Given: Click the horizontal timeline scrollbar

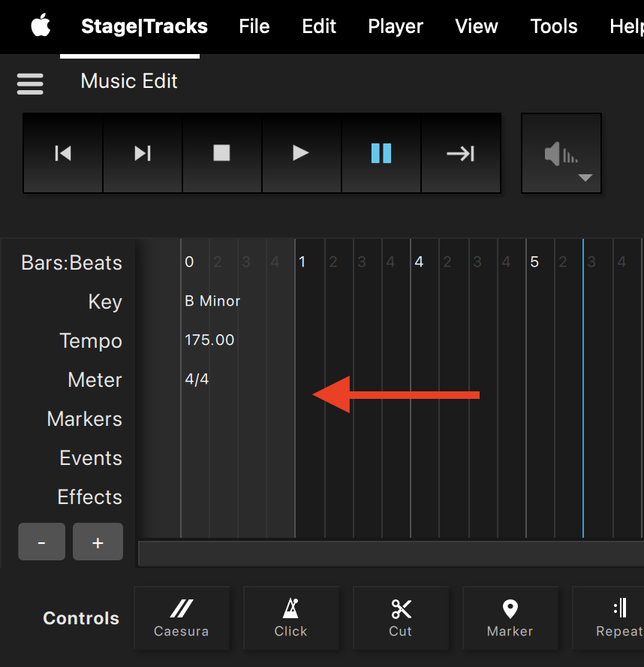Looking at the screenshot, I should [391, 554].
